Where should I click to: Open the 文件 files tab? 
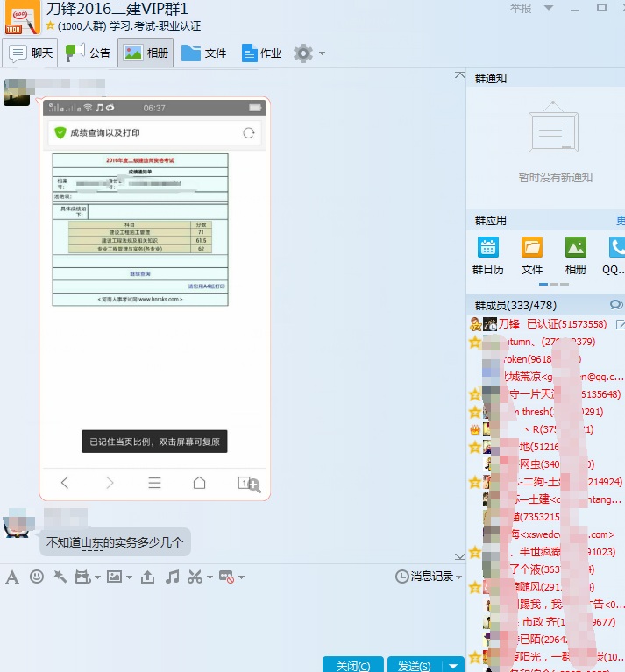click(x=204, y=53)
